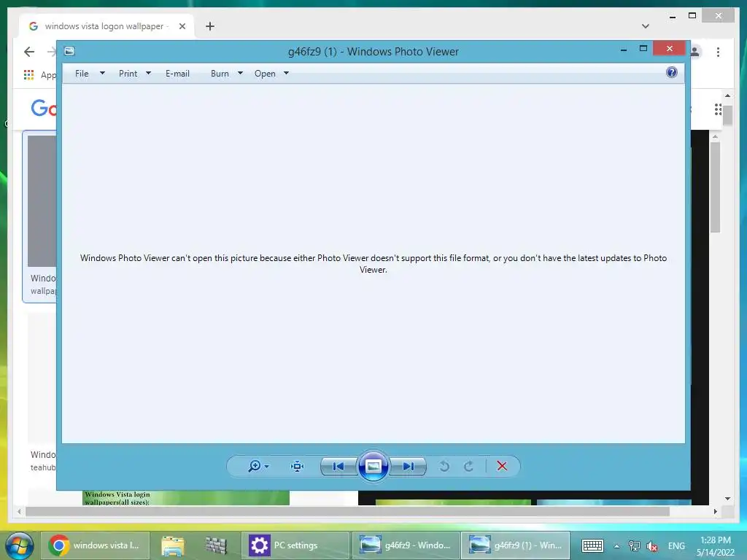Open the clock showing 1:28 PM
Viewport: 747px width, 560px height.
coord(716,546)
